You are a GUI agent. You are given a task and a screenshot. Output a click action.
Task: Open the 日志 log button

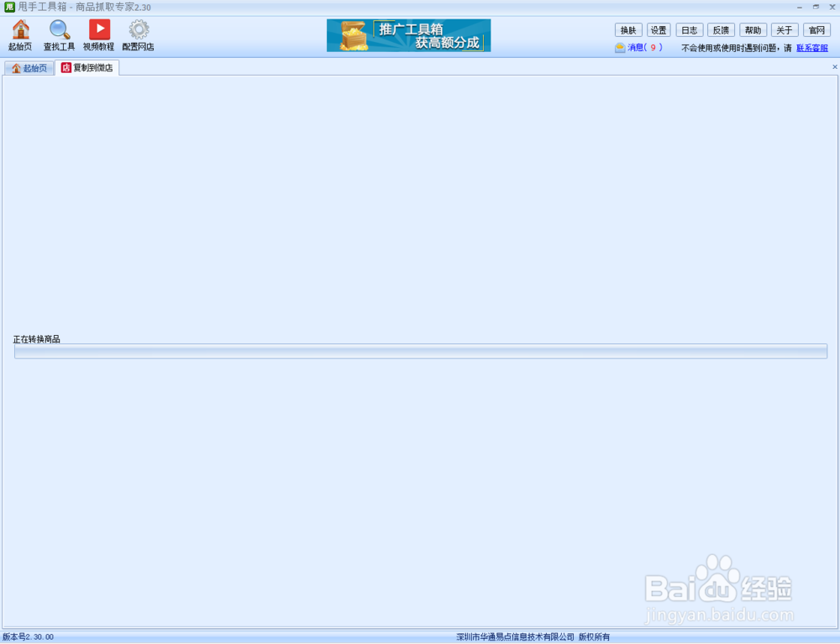tap(690, 29)
